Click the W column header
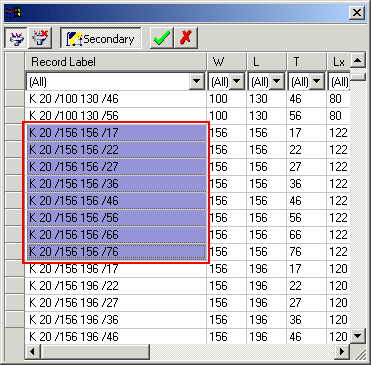 click(x=226, y=62)
